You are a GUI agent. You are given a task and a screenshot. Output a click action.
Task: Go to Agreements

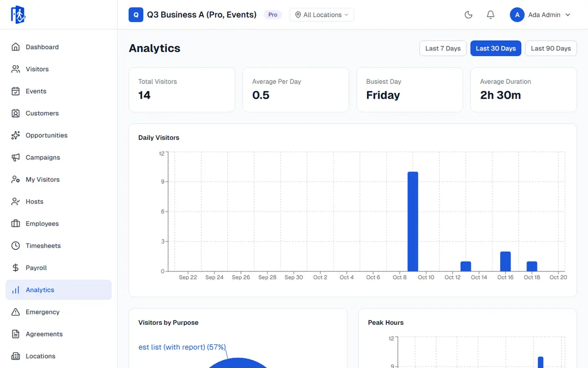pyautogui.click(x=59, y=334)
